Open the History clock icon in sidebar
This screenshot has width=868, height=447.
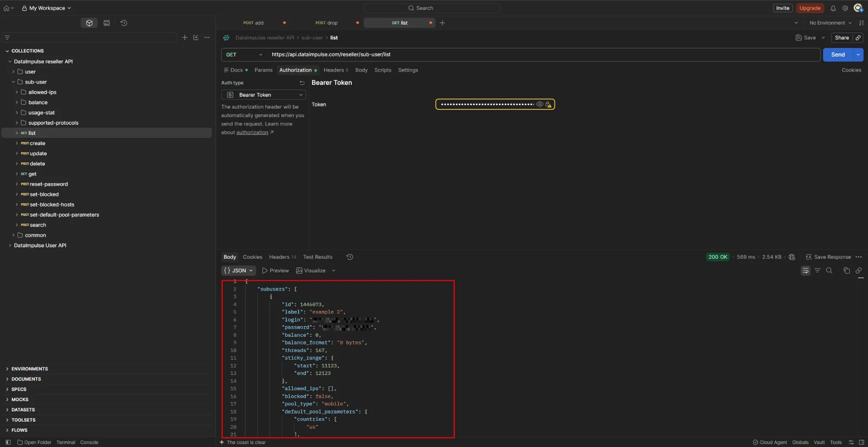pyautogui.click(x=124, y=23)
